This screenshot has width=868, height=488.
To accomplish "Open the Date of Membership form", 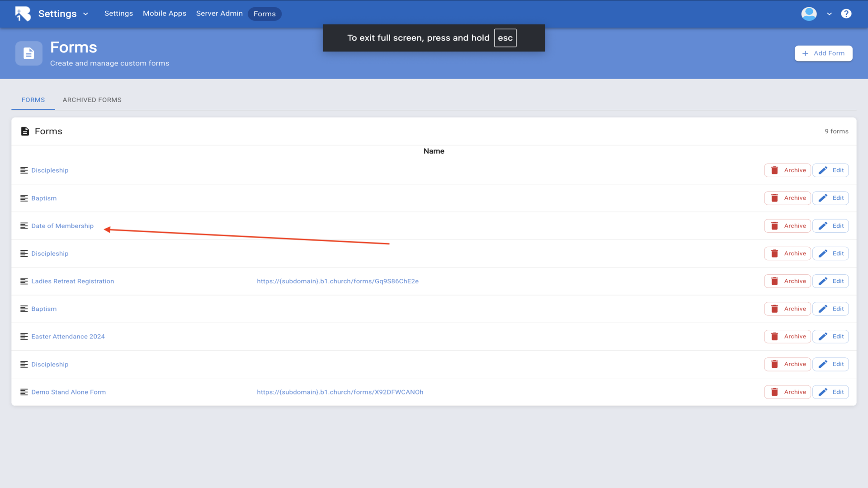I will pyautogui.click(x=62, y=226).
